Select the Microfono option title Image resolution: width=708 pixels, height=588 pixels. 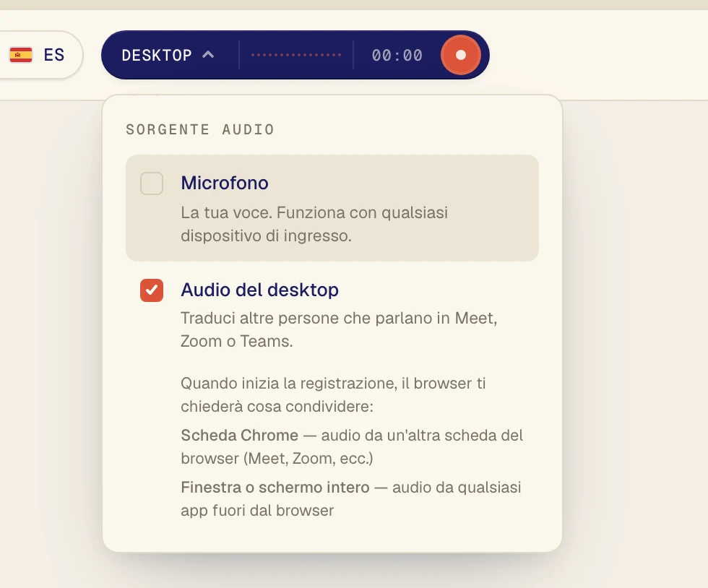click(x=225, y=183)
